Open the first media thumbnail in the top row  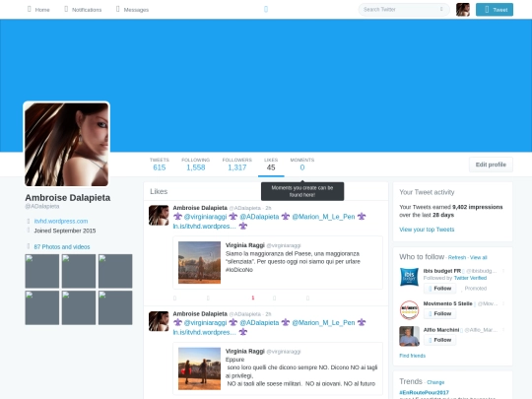tap(42, 271)
